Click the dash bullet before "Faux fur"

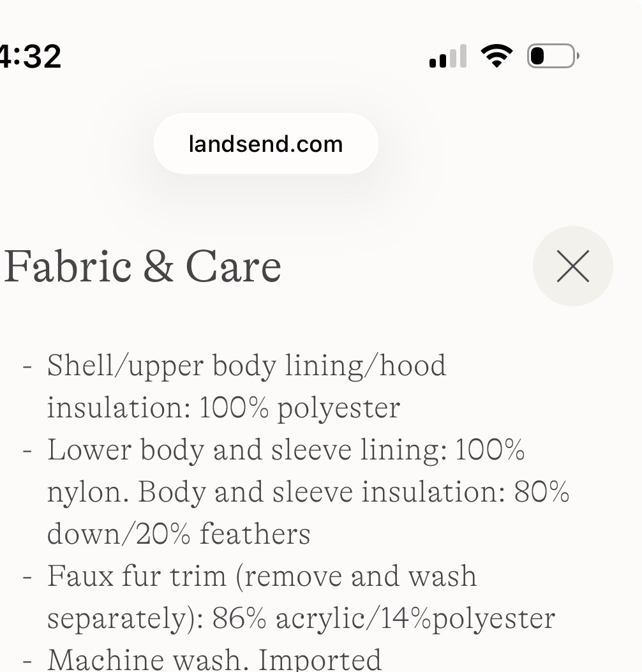[x=27, y=577]
